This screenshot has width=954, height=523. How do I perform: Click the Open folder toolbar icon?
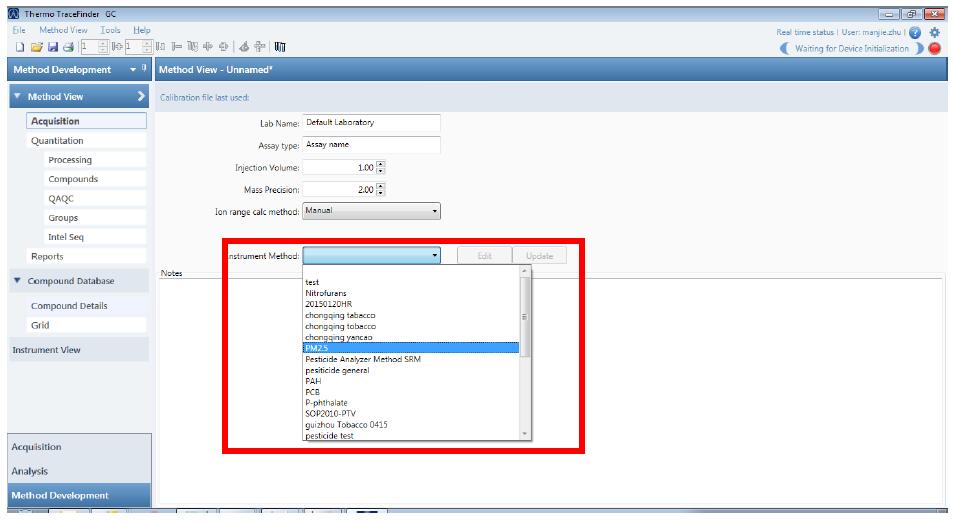pyautogui.click(x=36, y=47)
